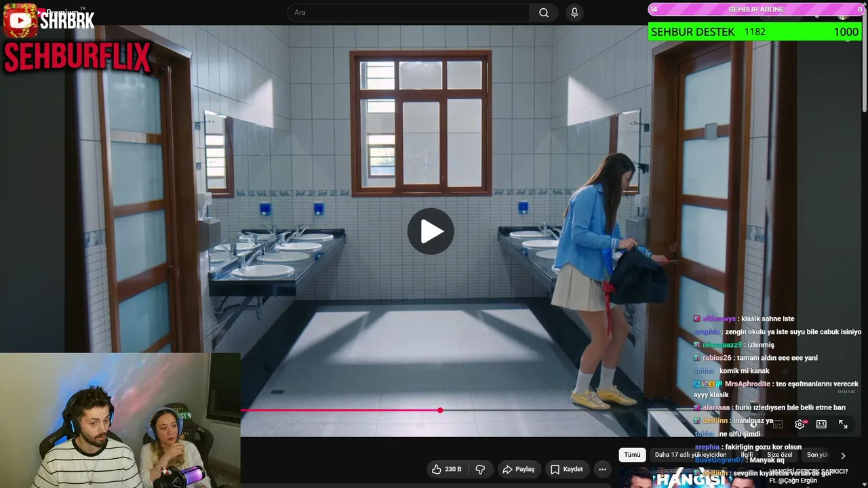Click the SEHBUR ABONE pink bar
Image resolution: width=868 pixels, height=488 pixels.
click(x=756, y=9)
